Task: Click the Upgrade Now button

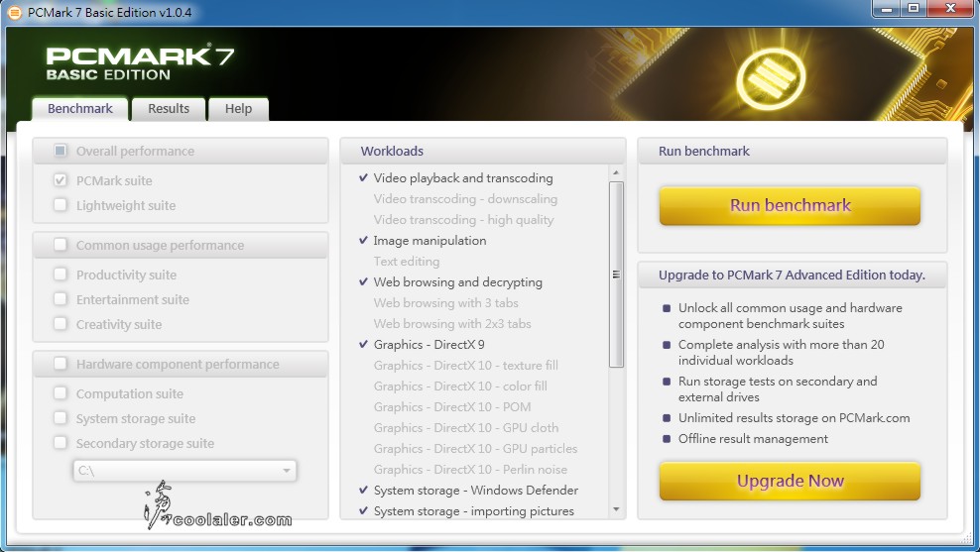Action: pos(790,481)
